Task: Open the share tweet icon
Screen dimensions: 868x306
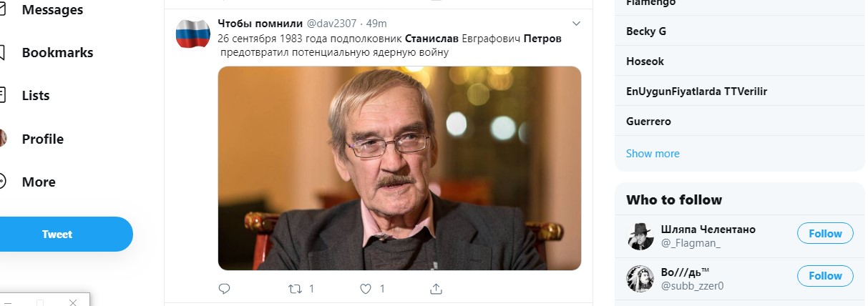Action: pyautogui.click(x=436, y=289)
